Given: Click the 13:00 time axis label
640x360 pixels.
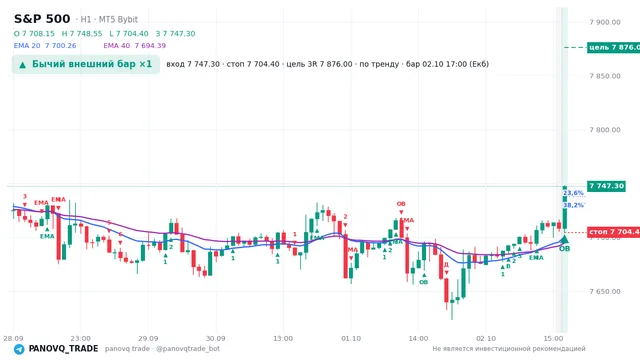Looking at the screenshot, I should [283, 338].
